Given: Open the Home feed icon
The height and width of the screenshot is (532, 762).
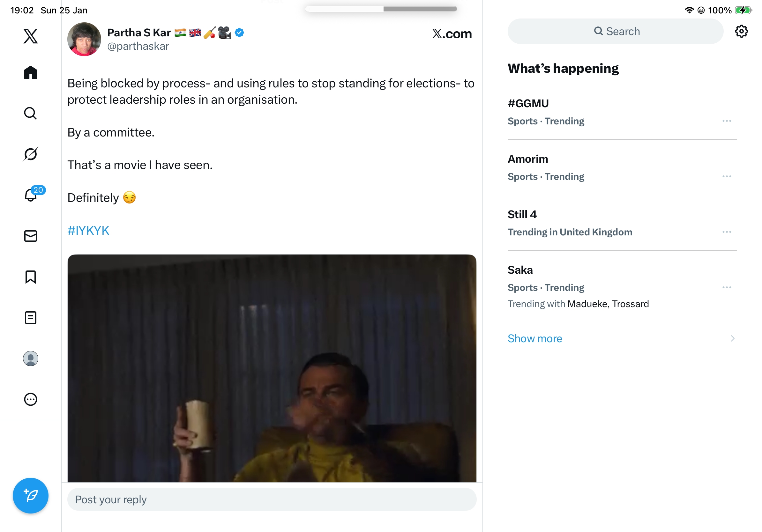Looking at the screenshot, I should coord(31,72).
